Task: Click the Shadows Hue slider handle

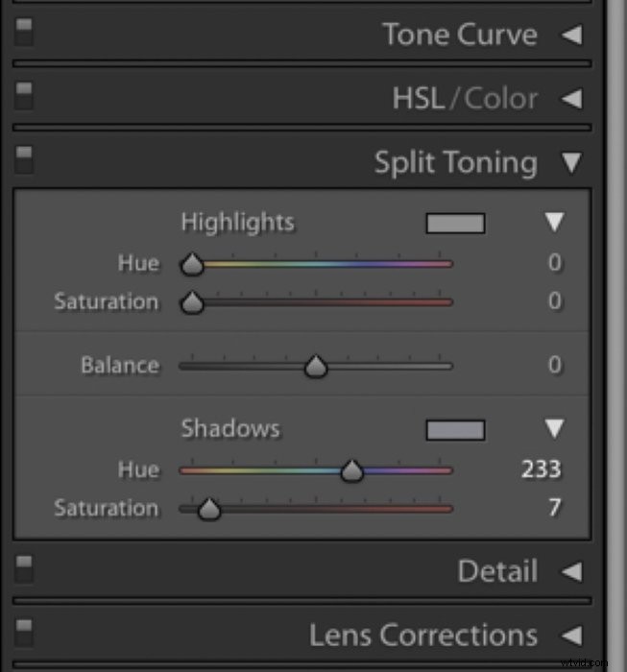Action: pyautogui.click(x=351, y=471)
